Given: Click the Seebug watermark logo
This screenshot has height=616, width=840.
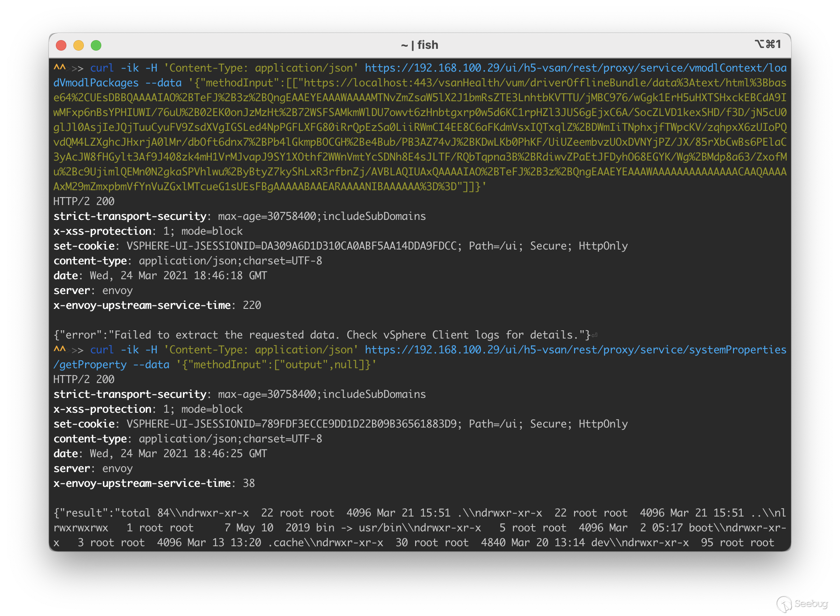Looking at the screenshot, I should tap(802, 604).
